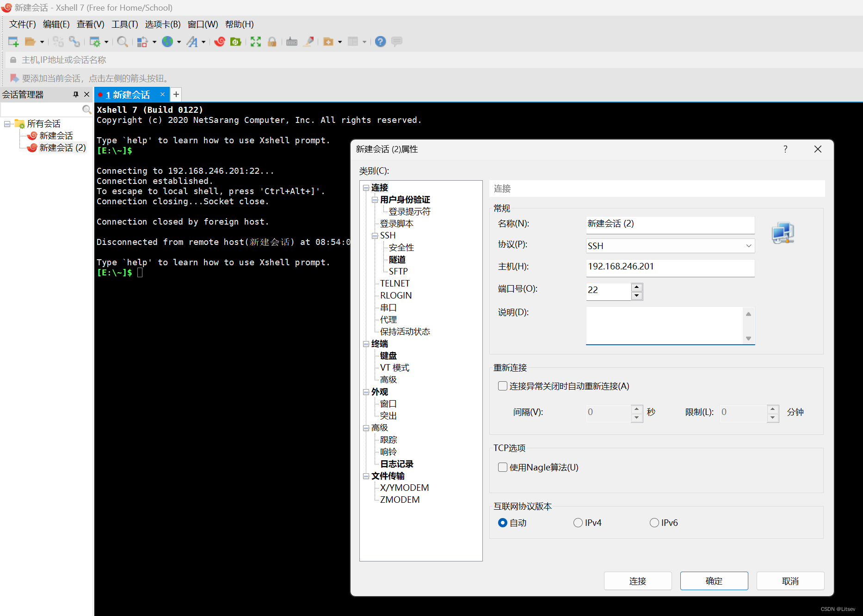This screenshot has height=616, width=863.
Task: Click the Find magnifier in toolbar
Action: pyautogui.click(x=123, y=42)
